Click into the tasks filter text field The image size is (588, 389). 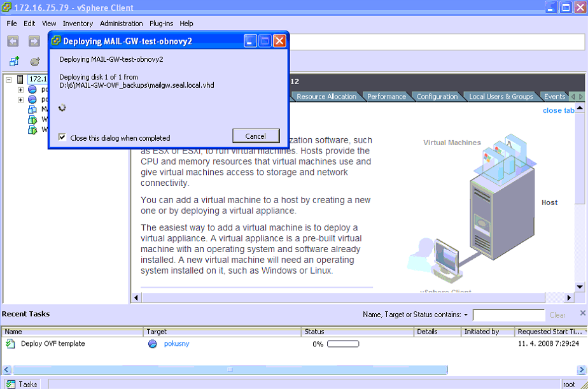point(509,315)
